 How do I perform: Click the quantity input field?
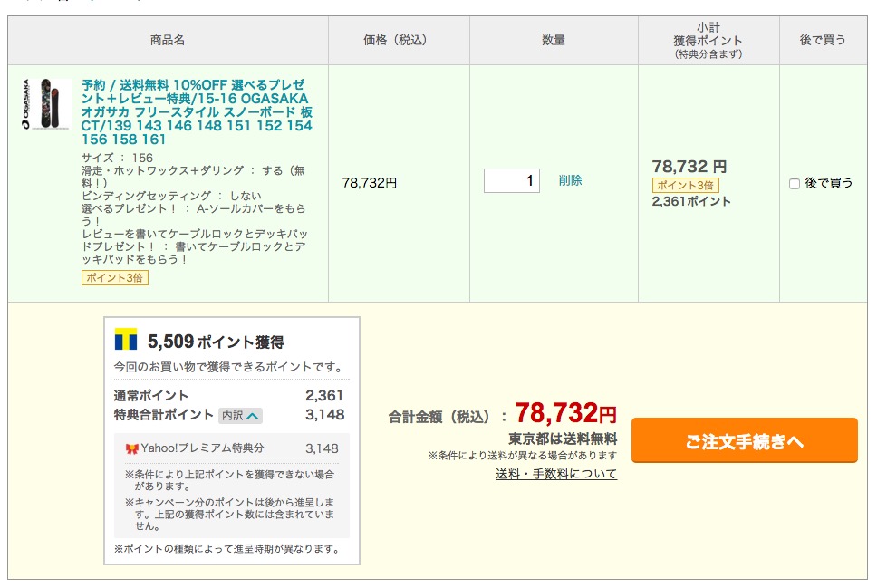[511, 180]
